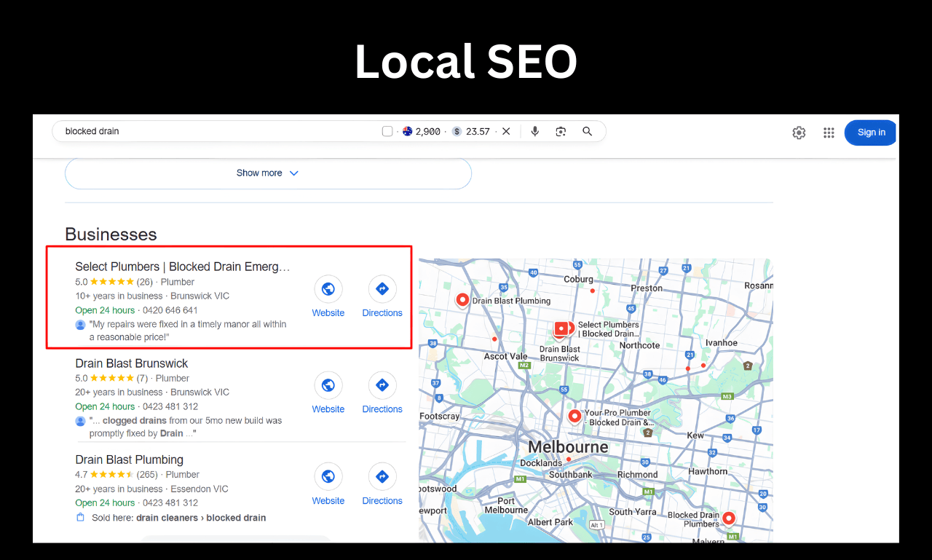Viewport: 932px width, 560px height.
Task: Click the red map pin for Drain Blast Plumbing
Action: tap(462, 299)
